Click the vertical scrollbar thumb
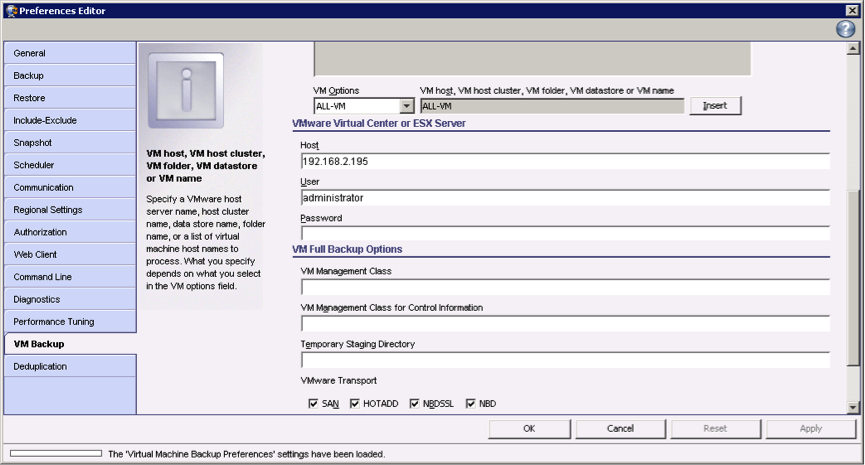865x465 pixels. pos(853,277)
